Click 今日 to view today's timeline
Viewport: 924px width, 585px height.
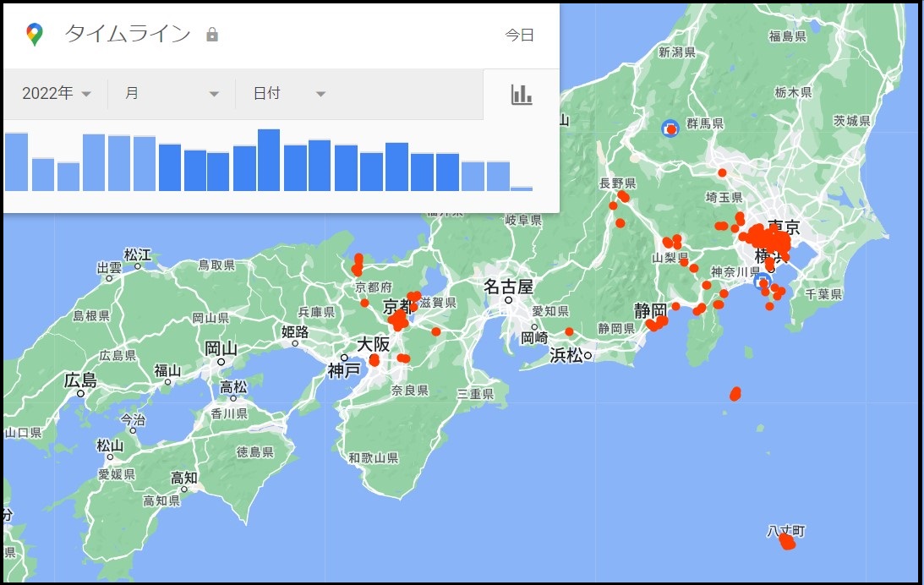click(x=520, y=36)
